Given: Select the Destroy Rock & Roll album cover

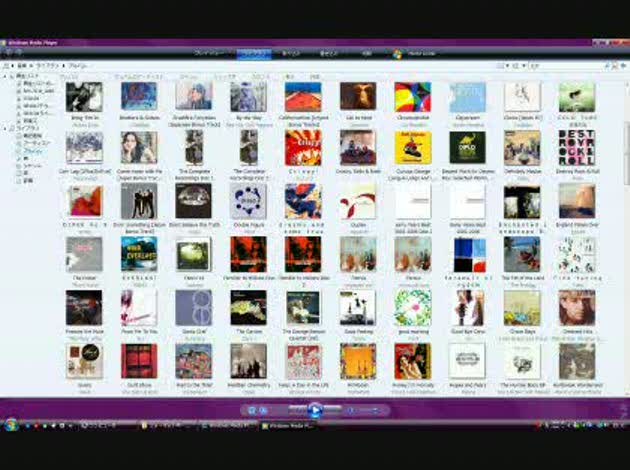Looking at the screenshot, I should [577, 147].
